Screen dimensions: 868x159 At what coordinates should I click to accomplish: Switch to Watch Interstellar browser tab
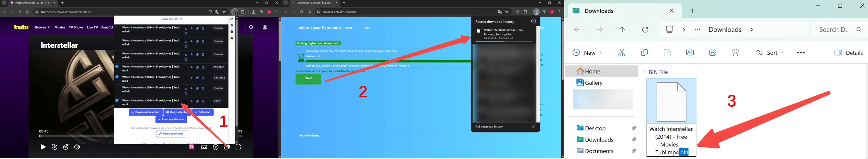(33, 3)
